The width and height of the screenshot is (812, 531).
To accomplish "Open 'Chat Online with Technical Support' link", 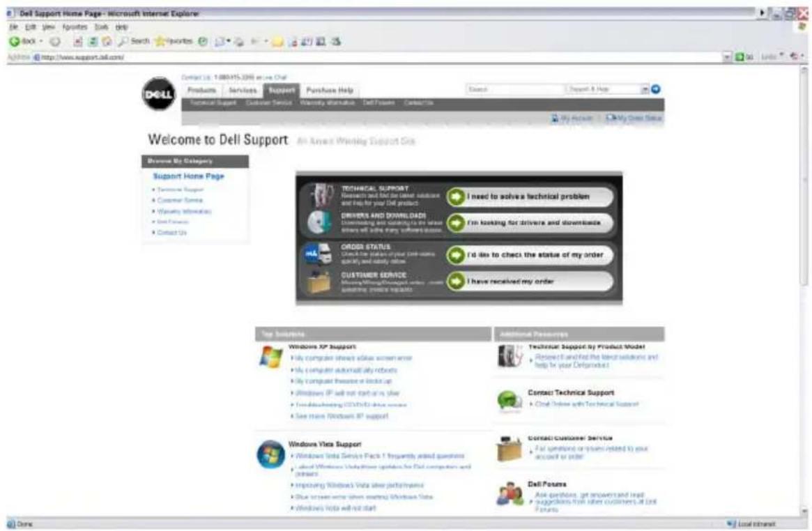I will [587, 404].
